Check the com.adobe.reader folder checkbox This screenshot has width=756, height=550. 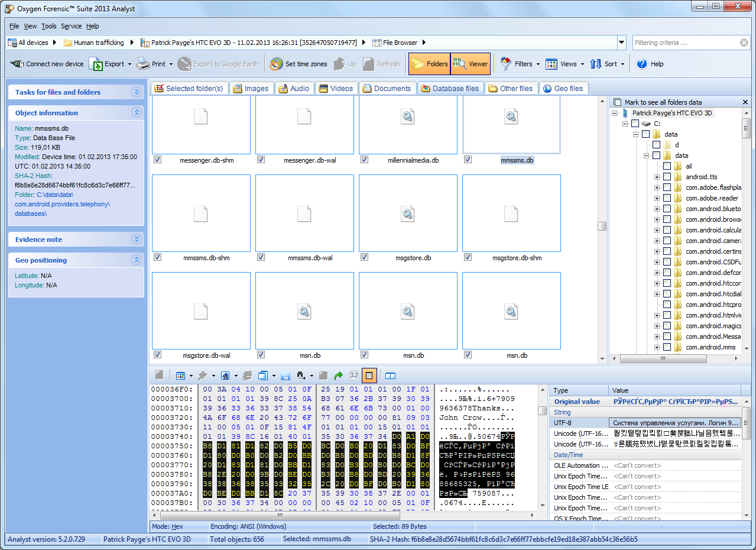(667, 198)
